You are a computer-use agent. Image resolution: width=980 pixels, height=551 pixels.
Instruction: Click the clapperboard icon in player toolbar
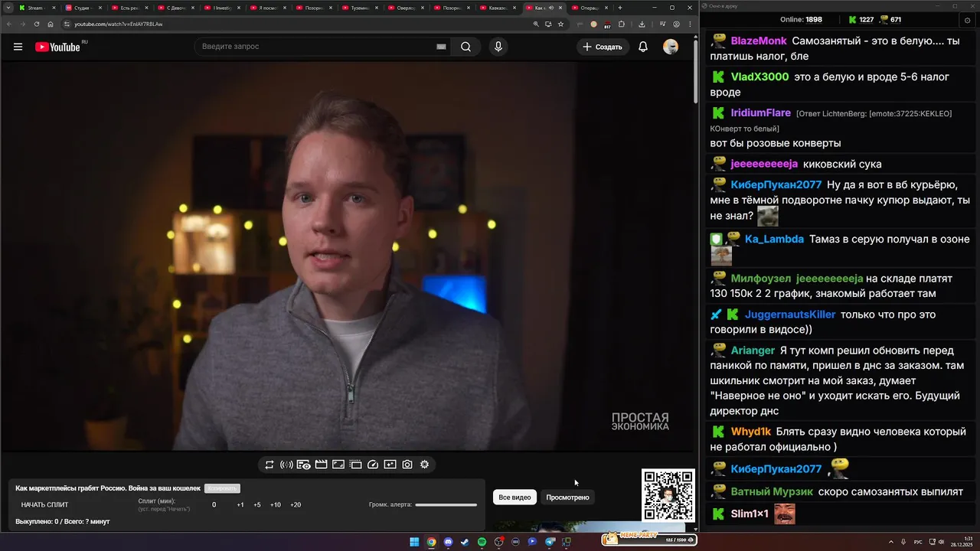(x=321, y=465)
